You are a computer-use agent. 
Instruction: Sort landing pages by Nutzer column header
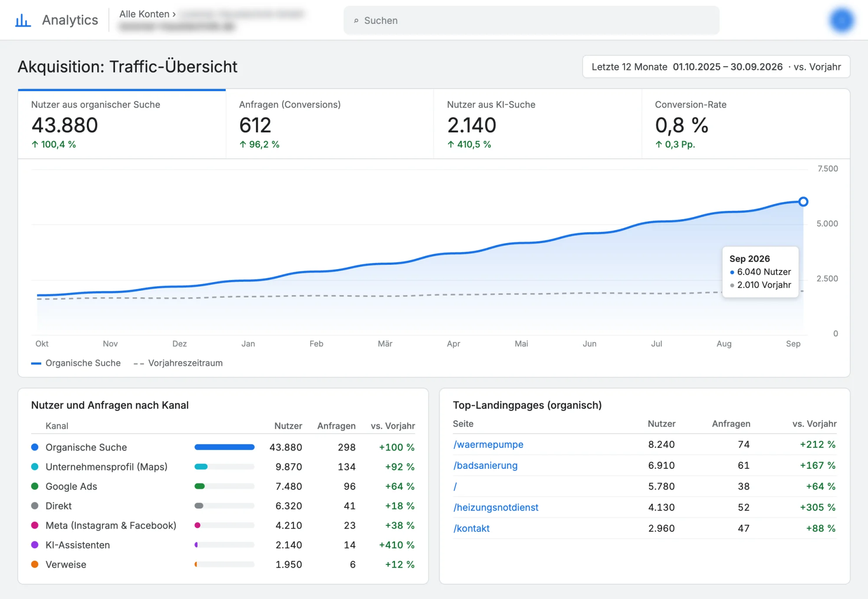click(x=661, y=424)
